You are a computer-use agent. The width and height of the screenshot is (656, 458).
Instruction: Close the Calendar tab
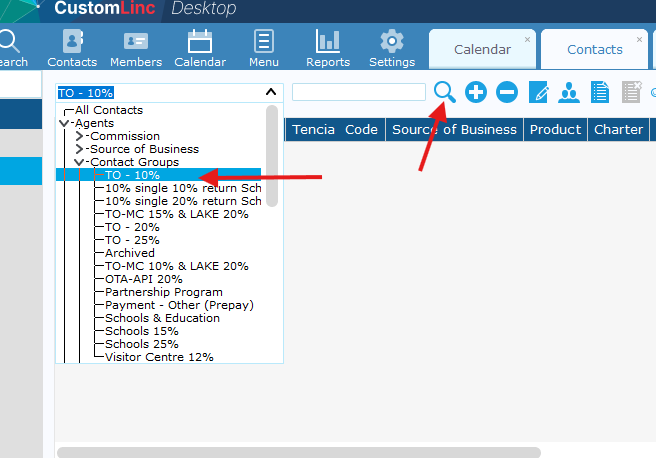(528, 40)
